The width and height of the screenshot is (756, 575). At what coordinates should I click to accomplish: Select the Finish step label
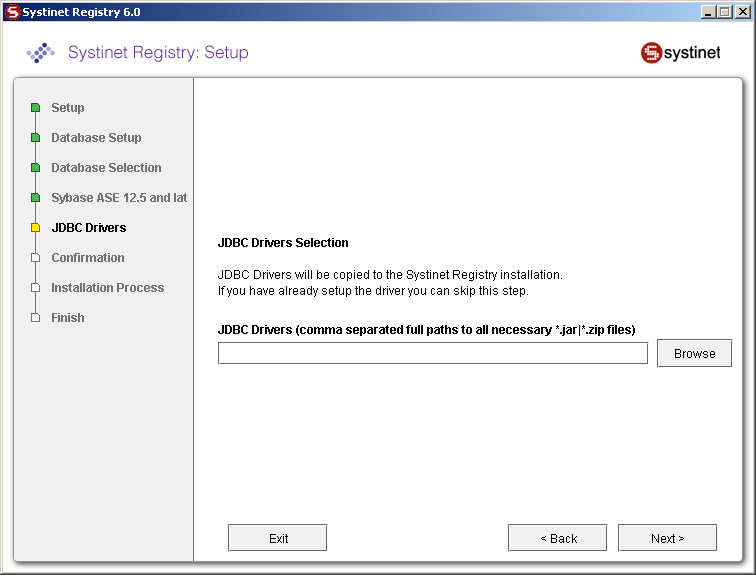click(x=68, y=318)
